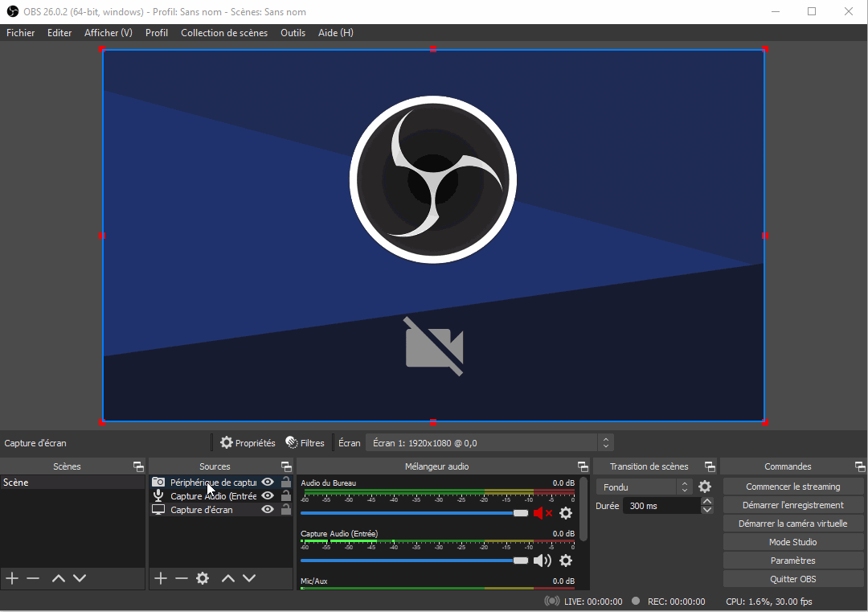Open the Editer menu
This screenshot has height=612, width=868.
click(59, 33)
